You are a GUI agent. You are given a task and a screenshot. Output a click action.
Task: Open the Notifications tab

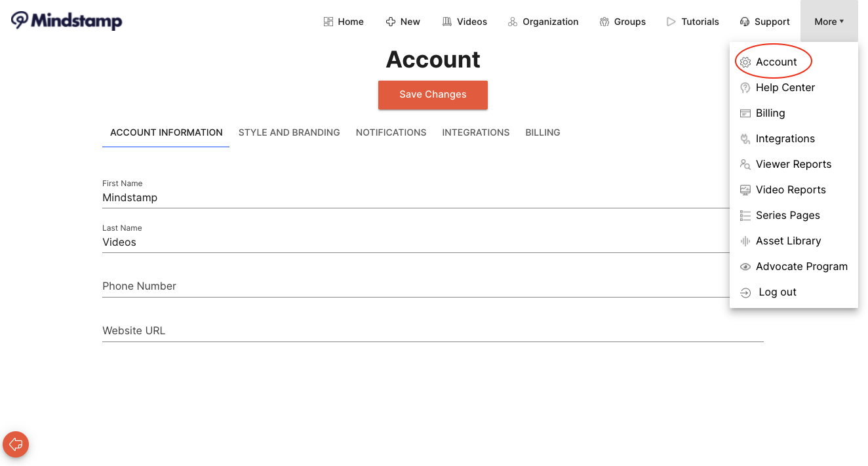click(x=391, y=132)
